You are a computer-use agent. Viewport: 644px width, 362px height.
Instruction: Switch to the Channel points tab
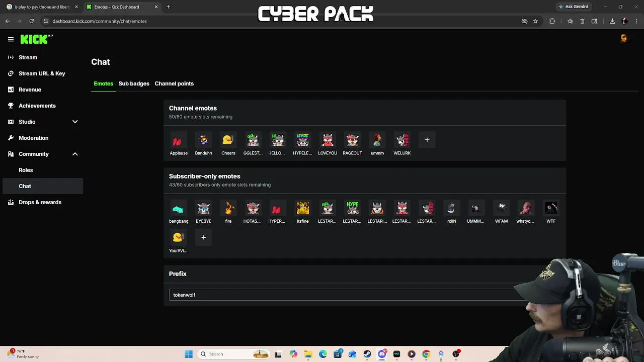pos(174,83)
